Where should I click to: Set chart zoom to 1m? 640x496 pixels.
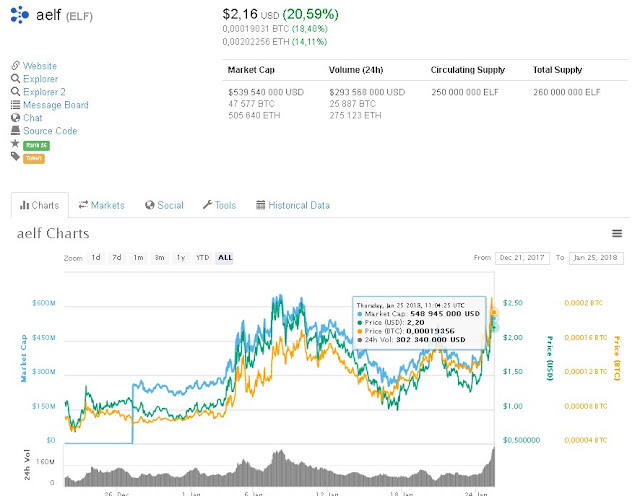pos(138,258)
